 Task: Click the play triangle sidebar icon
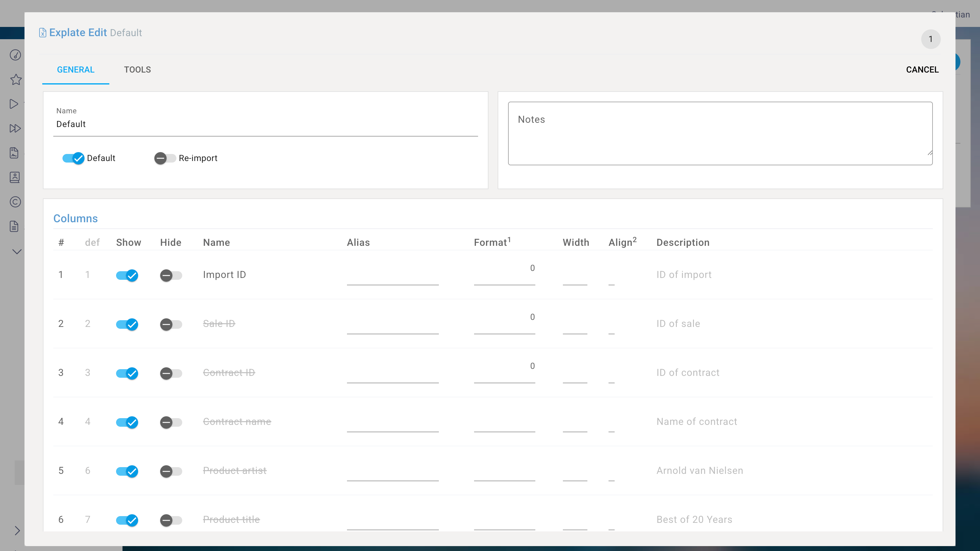[14, 104]
